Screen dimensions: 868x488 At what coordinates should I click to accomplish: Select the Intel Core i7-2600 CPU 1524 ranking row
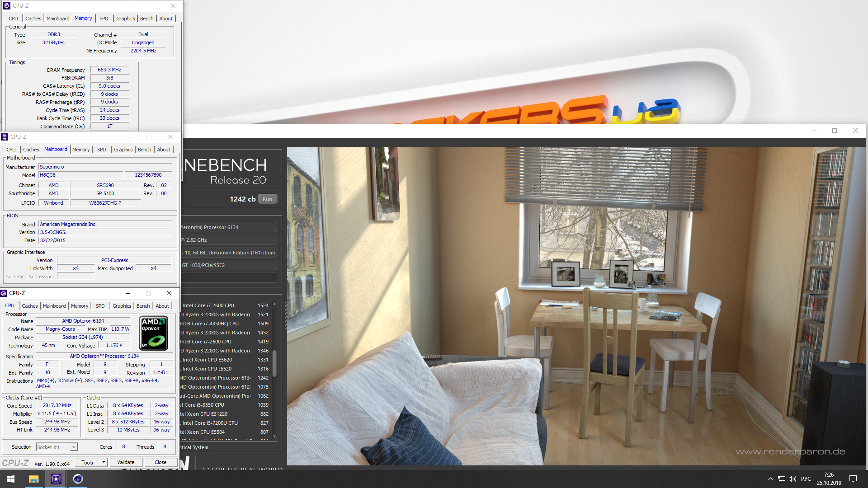pos(225,305)
